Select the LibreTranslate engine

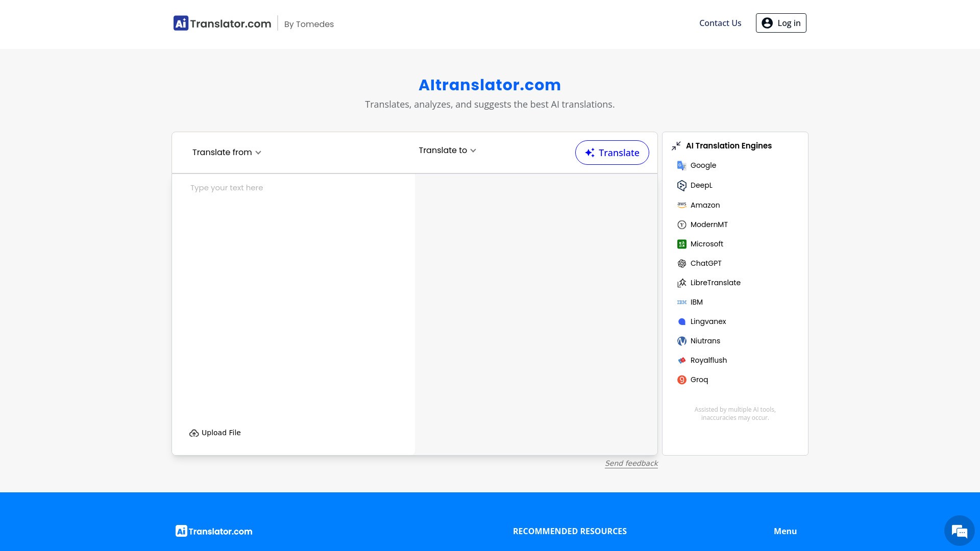pos(715,283)
